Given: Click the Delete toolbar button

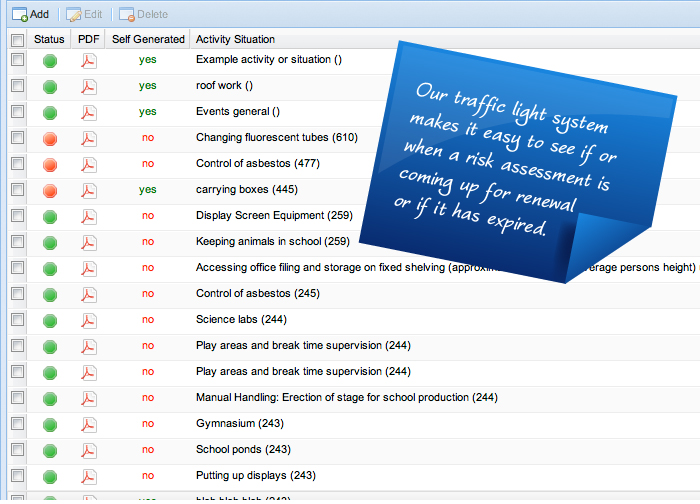Looking at the screenshot, I should [143, 14].
